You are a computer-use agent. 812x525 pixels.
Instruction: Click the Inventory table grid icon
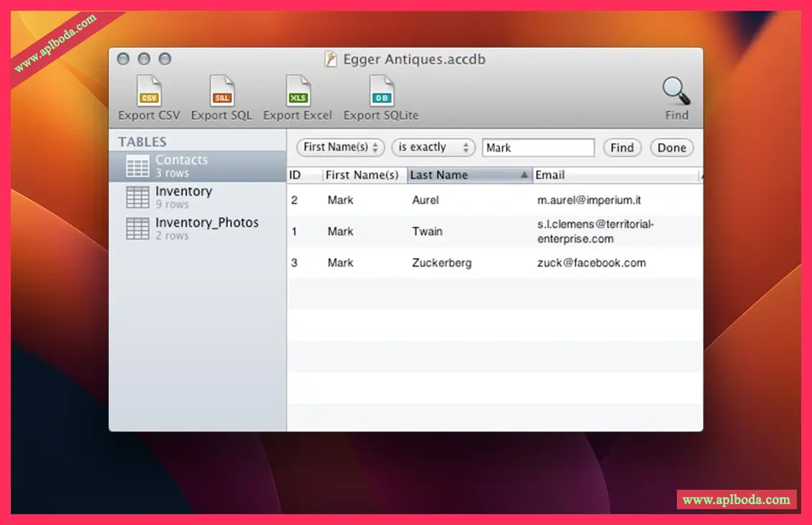[x=138, y=197]
